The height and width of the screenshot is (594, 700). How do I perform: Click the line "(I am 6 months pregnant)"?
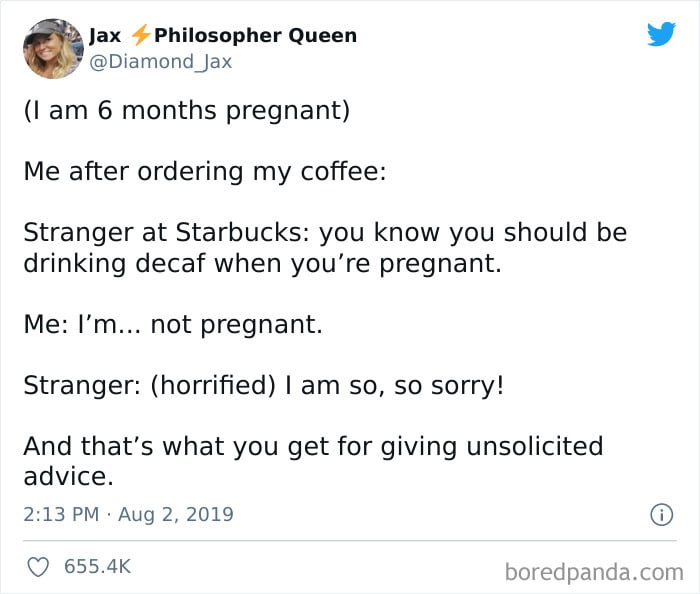(187, 110)
